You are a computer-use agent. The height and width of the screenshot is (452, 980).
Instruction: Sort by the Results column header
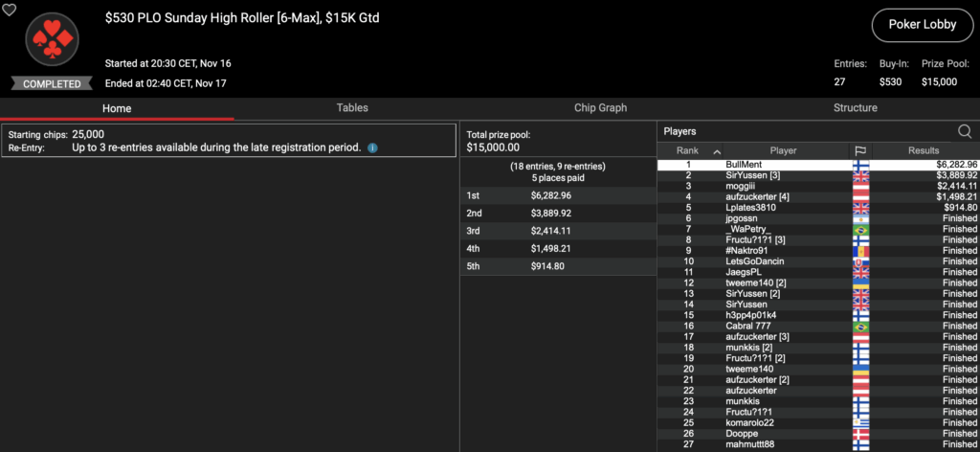pyautogui.click(x=924, y=150)
